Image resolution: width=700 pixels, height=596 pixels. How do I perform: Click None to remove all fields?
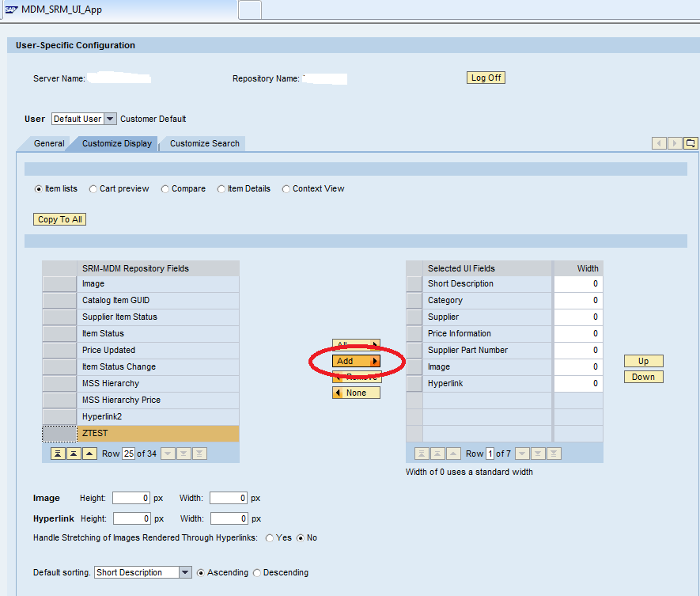click(x=356, y=393)
